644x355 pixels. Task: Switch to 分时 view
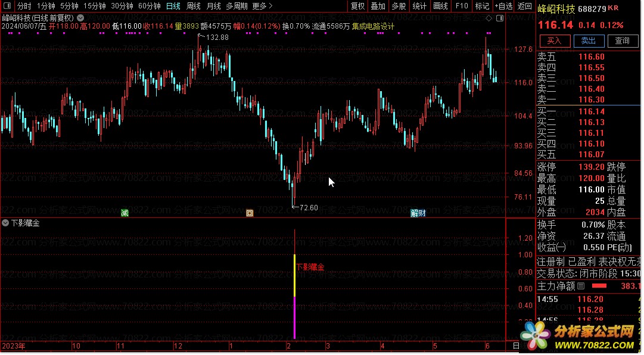[24, 6]
